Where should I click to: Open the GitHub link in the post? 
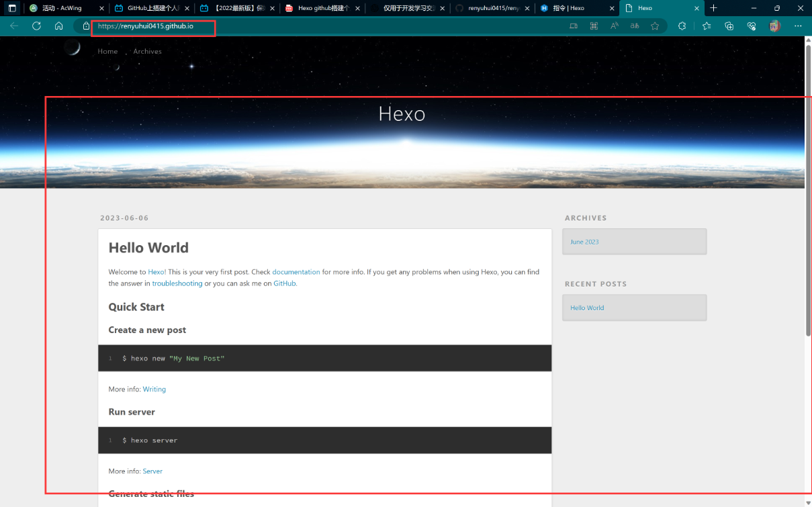click(285, 283)
